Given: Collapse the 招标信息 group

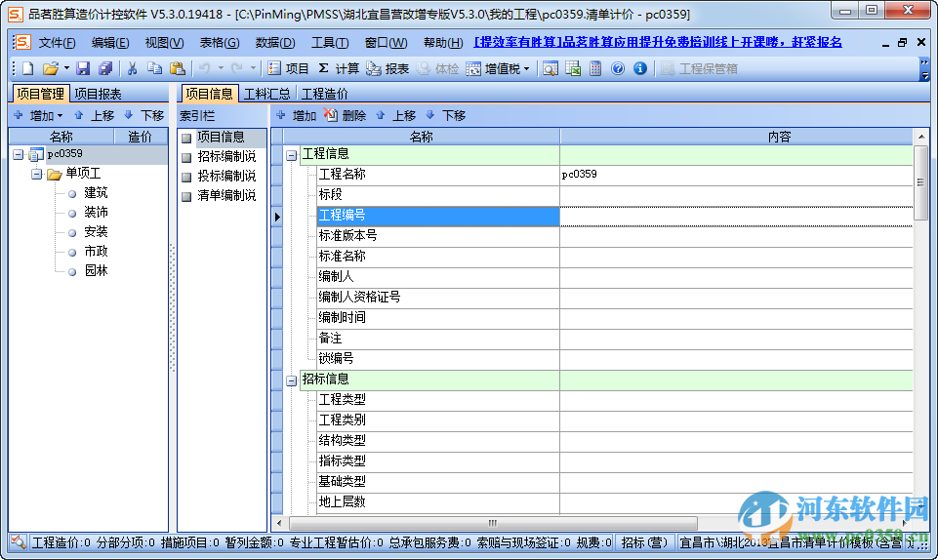Looking at the screenshot, I should (x=291, y=380).
